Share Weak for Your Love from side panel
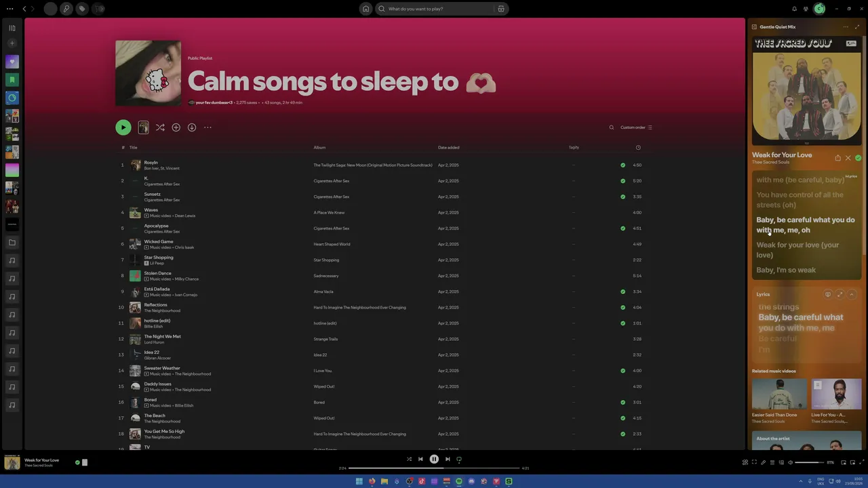Screen dimensions: 868x488 pos(837,158)
